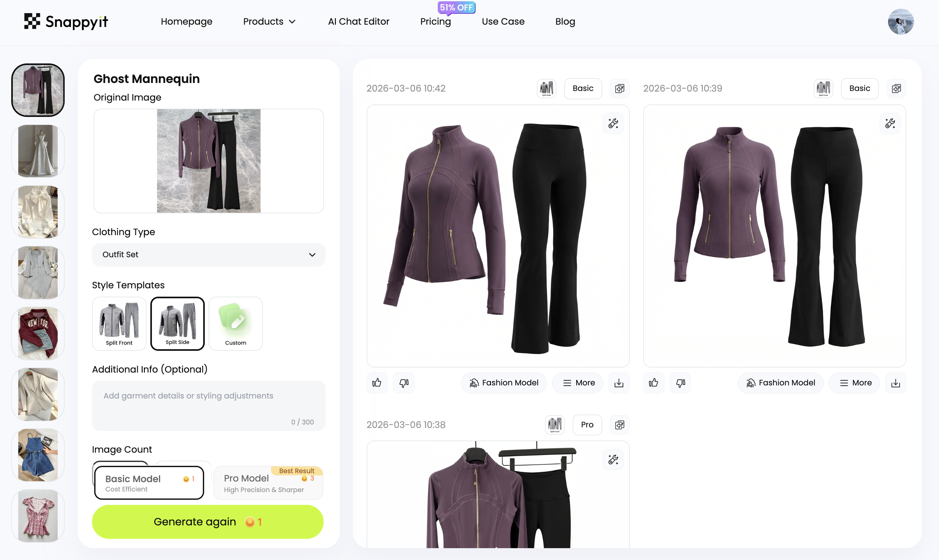Click reuse settings icon for 10:38 result
Screen dimensions: 939x560
click(619, 425)
